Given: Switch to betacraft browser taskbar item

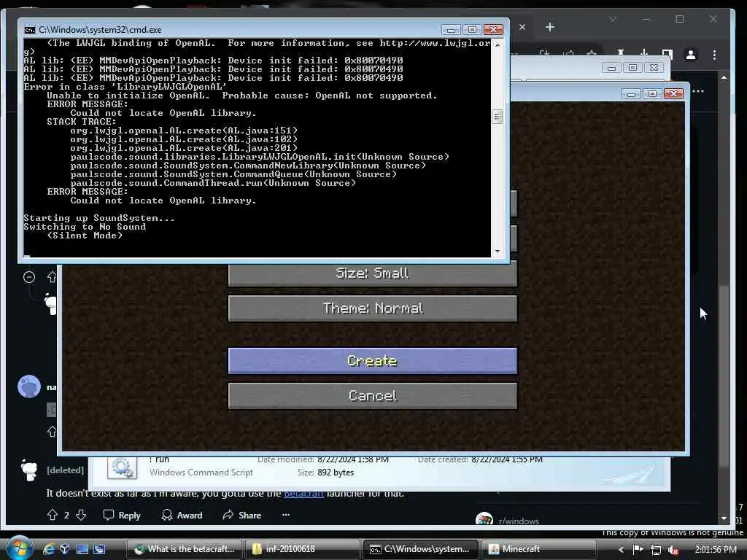Looking at the screenshot, I should [x=185, y=549].
